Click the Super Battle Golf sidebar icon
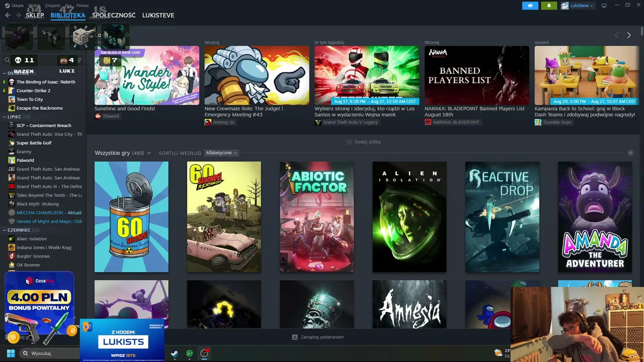The width and height of the screenshot is (644, 362). click(12, 143)
